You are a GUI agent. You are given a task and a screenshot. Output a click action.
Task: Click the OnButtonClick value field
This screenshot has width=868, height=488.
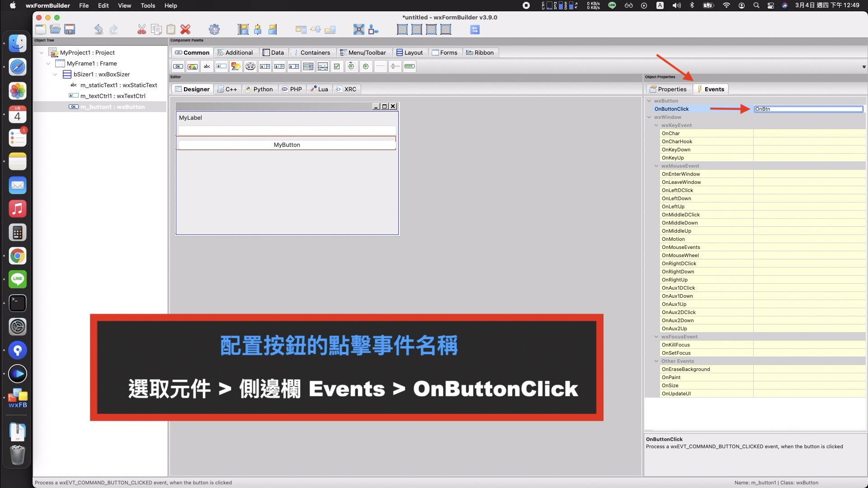click(808, 109)
